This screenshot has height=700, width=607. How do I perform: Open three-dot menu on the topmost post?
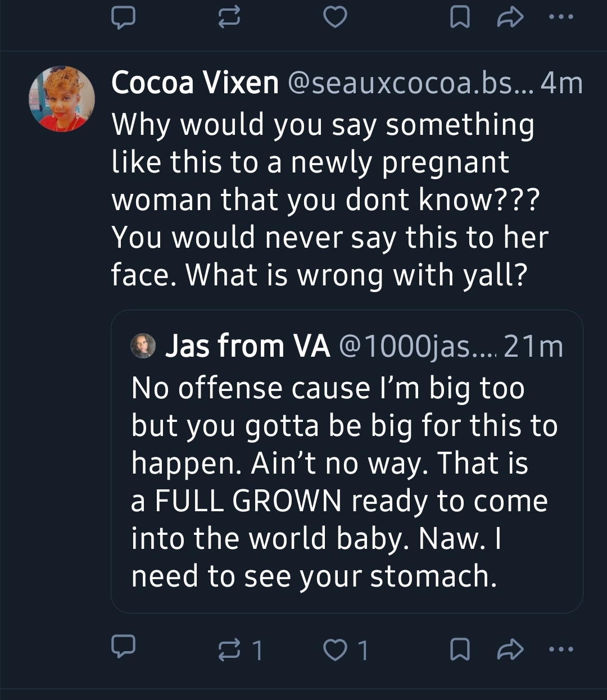pos(561,17)
